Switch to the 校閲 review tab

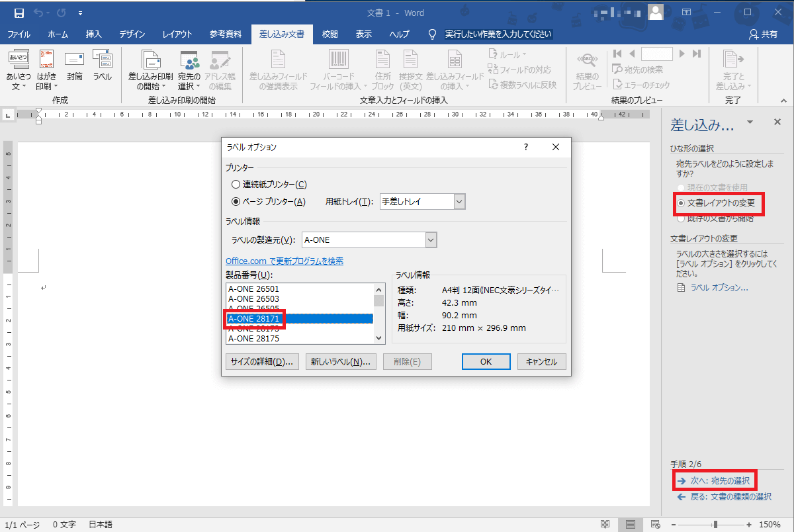click(x=330, y=34)
